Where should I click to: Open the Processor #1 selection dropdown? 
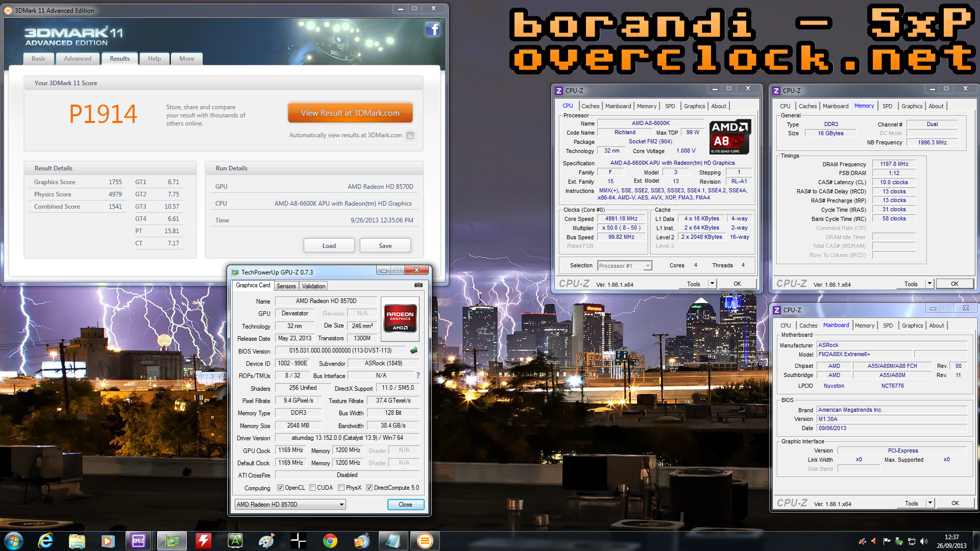click(625, 266)
